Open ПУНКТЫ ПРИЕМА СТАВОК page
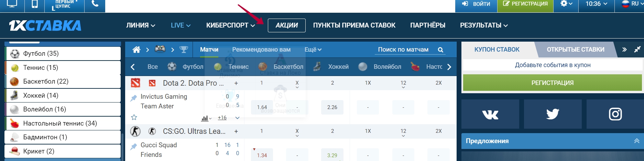 coord(354,25)
